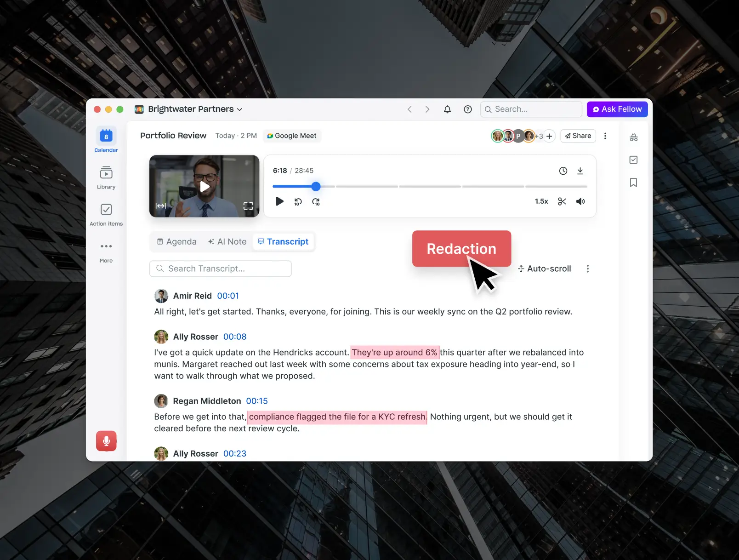Switch to the AI Note tab

pos(227,242)
